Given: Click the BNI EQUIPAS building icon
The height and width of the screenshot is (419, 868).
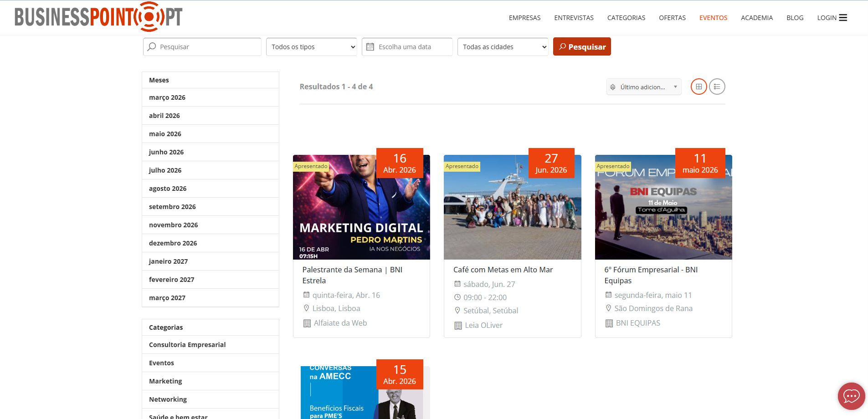Looking at the screenshot, I should pyautogui.click(x=609, y=323).
